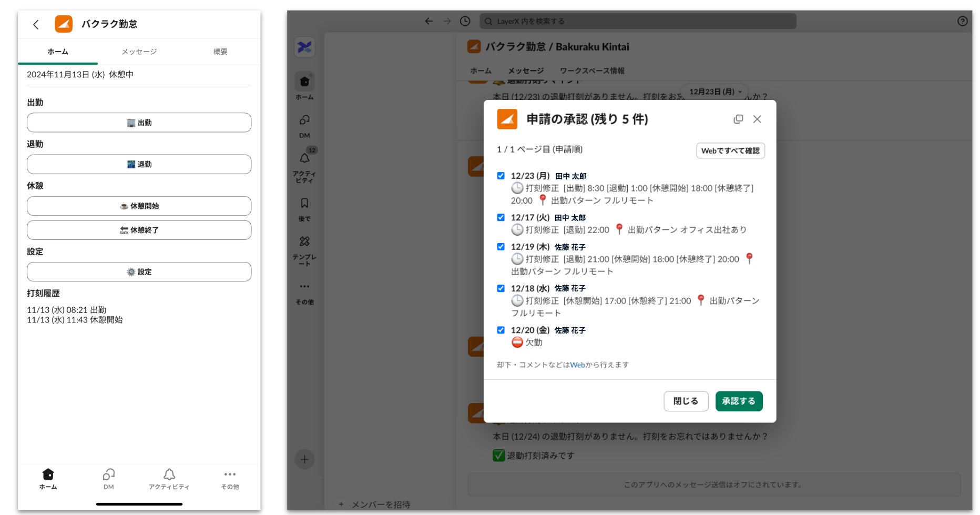Open 設定 from the mobile home
The width and height of the screenshot is (980, 515).
(x=139, y=272)
